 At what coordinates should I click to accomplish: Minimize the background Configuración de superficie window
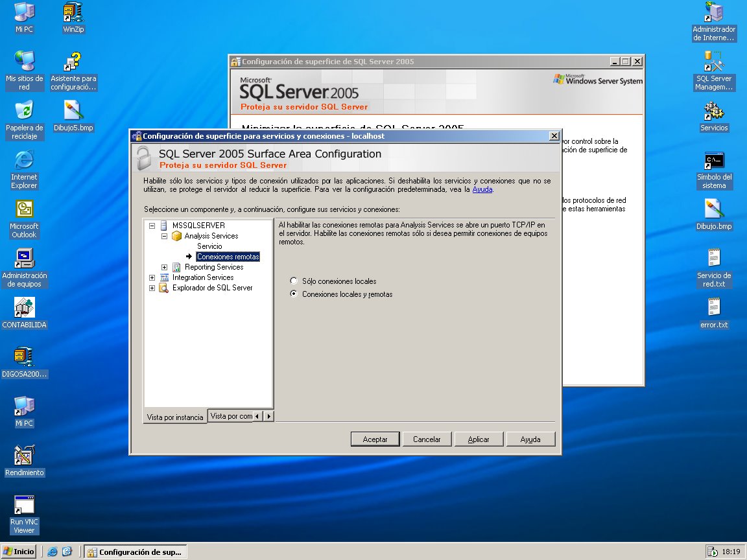coord(615,62)
